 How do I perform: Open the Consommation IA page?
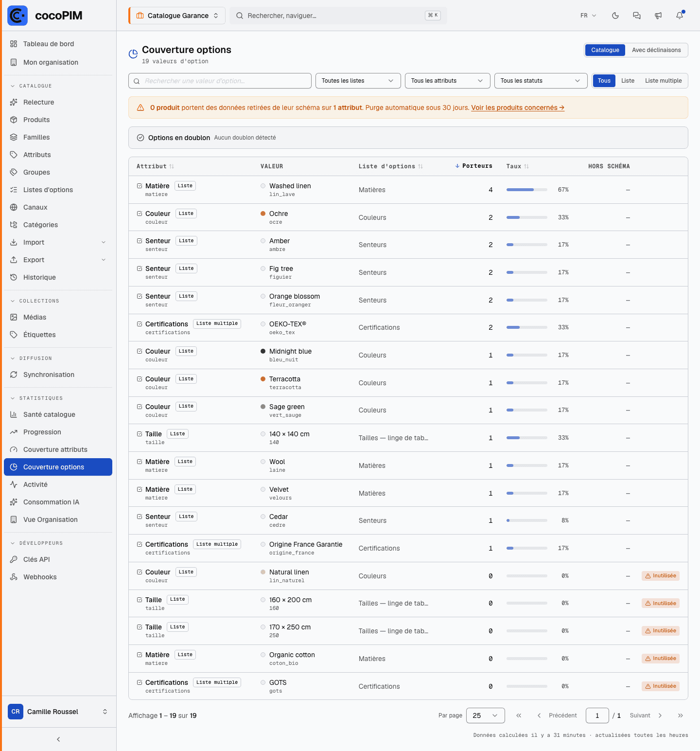[x=58, y=502]
